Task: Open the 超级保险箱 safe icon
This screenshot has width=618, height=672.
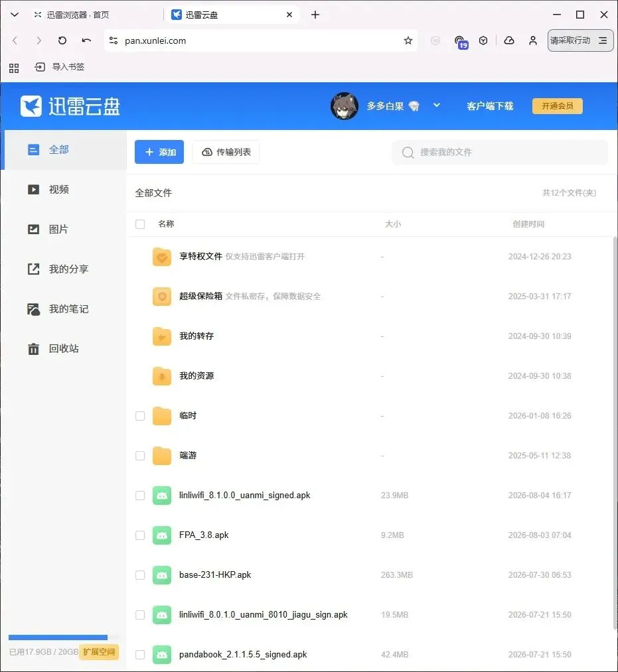Action: point(162,297)
